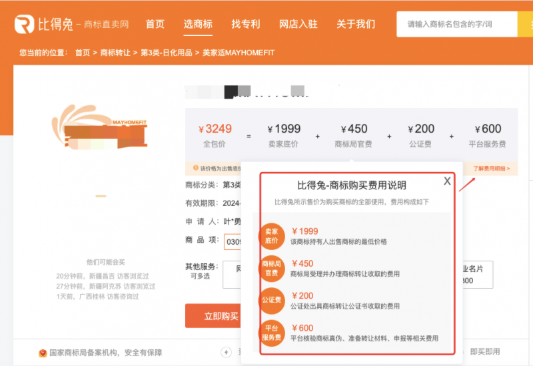Click the 立即购买 button
Viewport: 535px width, 368px height.
click(x=213, y=316)
